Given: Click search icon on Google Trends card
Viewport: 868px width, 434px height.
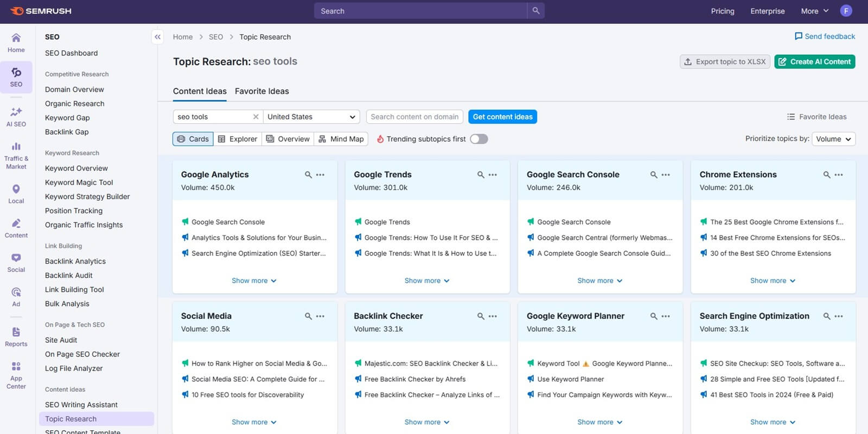Looking at the screenshot, I should [481, 175].
